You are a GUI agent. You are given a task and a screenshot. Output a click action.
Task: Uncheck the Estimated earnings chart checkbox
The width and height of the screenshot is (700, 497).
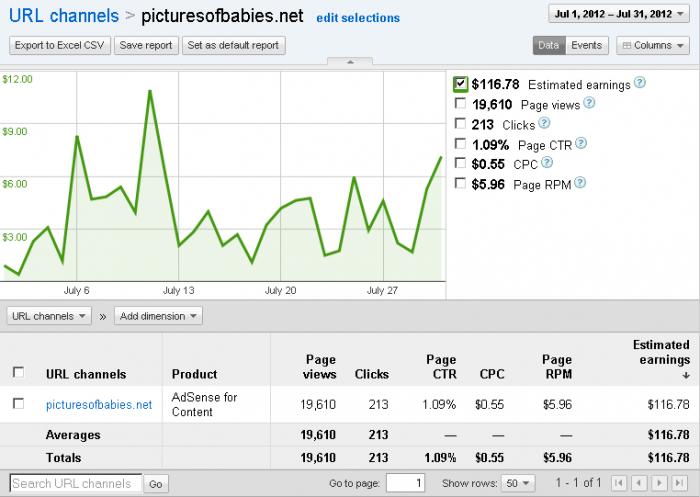click(460, 84)
